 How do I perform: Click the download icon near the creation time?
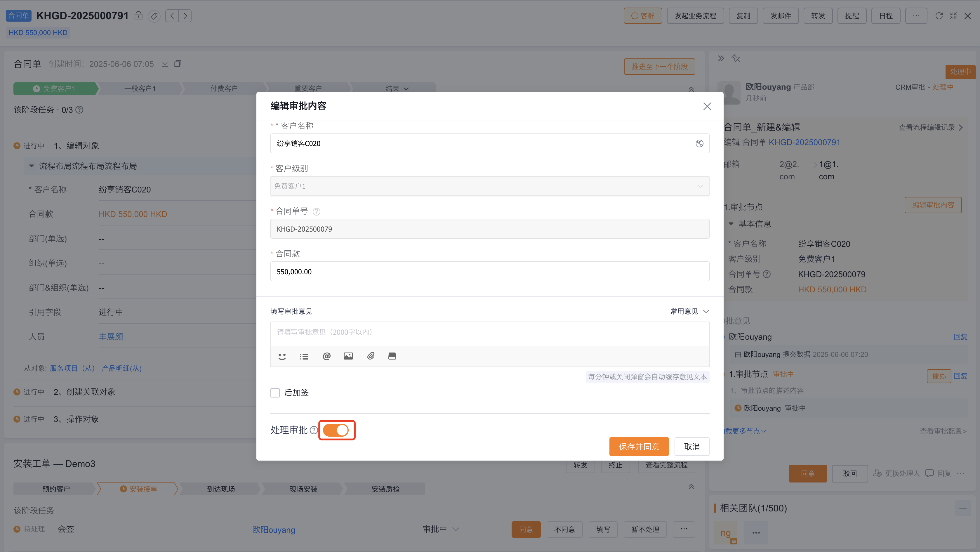165,64
